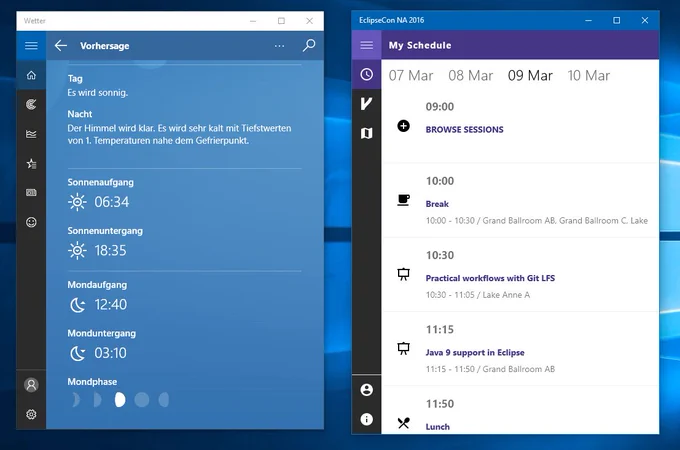Screen dimensions: 680x450
Task: Open Wetter settings gear
Action: 31,414
